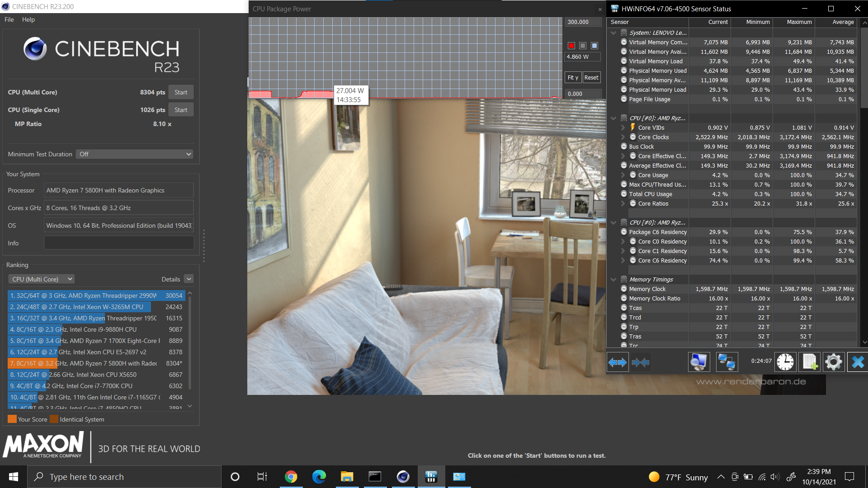Toggle the light-blue graph color box
The image size is (868, 488).
(594, 46)
